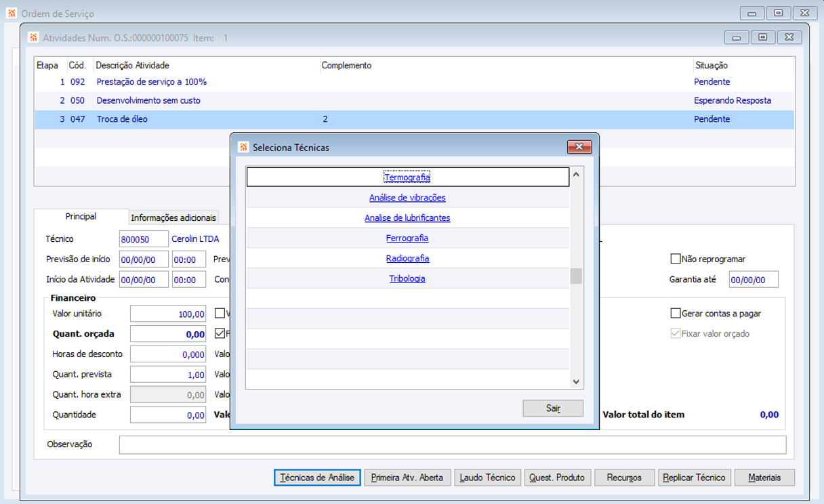The height and width of the screenshot is (504, 824).
Task: Focus the Técnico code field 800050
Action: coord(144,239)
